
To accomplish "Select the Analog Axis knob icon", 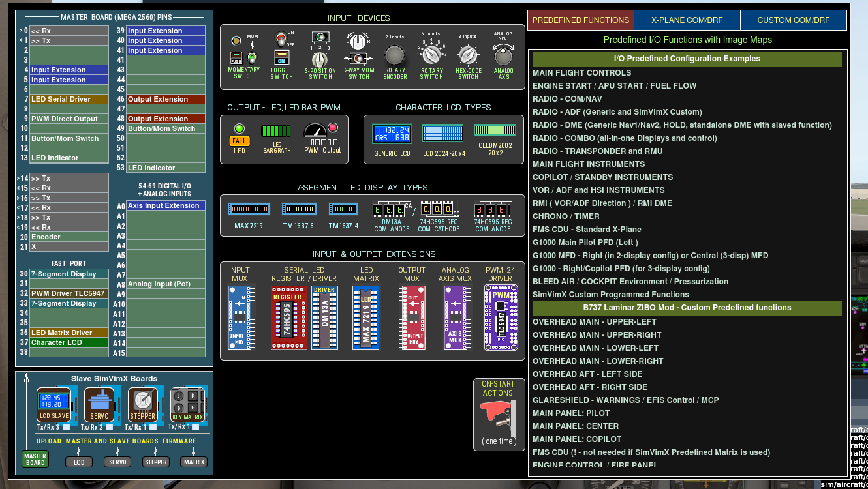I will [x=503, y=55].
